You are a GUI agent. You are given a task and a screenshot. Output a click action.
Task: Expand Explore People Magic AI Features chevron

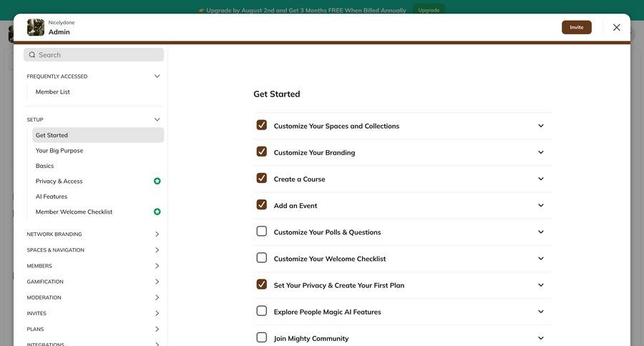(541, 312)
